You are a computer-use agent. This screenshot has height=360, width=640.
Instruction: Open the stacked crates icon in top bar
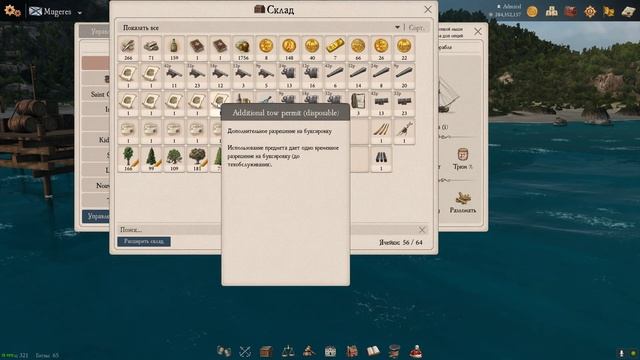click(x=551, y=11)
